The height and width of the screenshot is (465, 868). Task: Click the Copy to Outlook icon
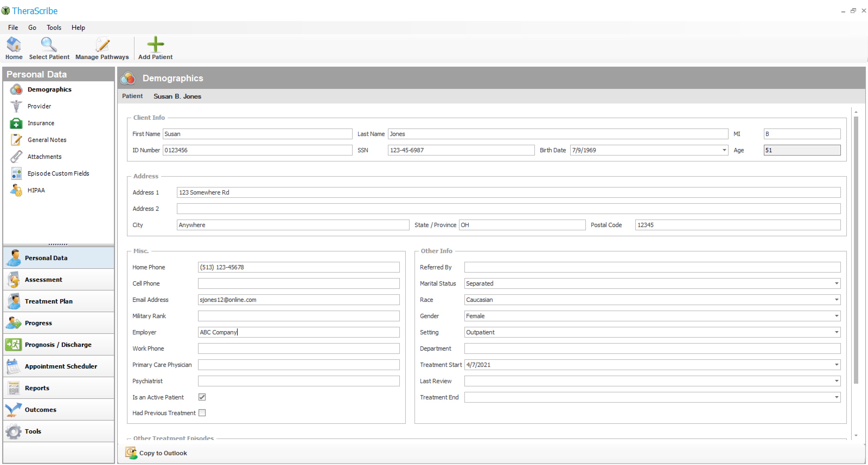131,453
